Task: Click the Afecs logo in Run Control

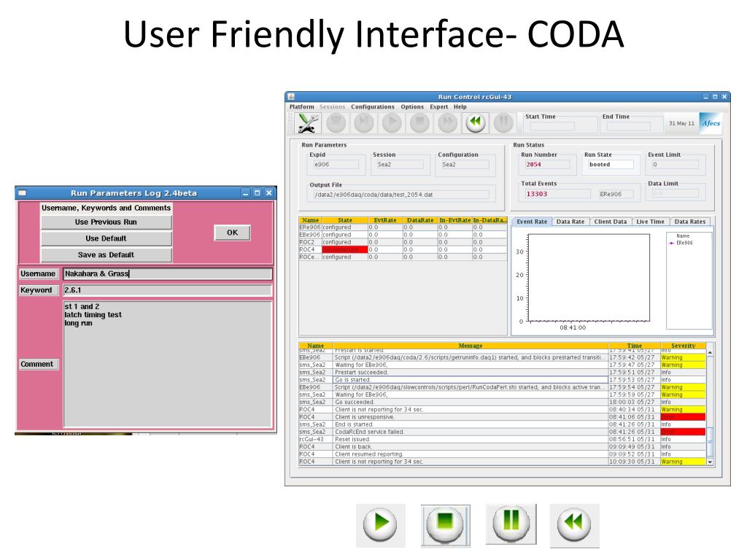Action: [711, 122]
